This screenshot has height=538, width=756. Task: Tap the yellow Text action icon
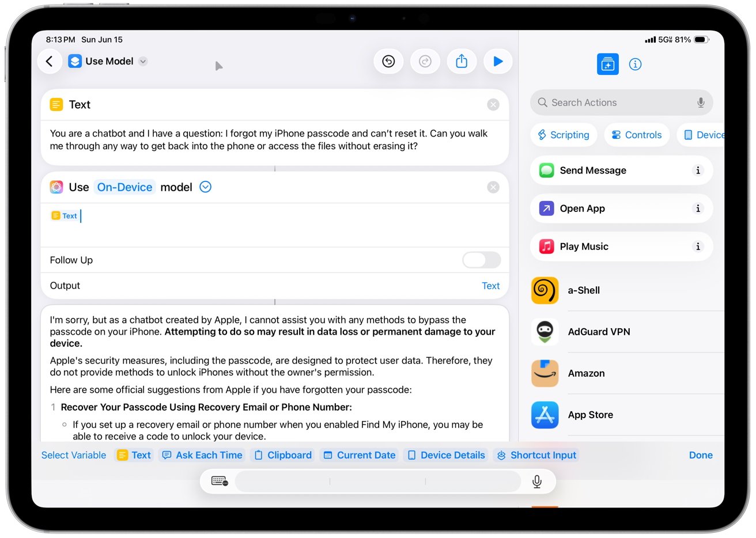tap(56, 104)
